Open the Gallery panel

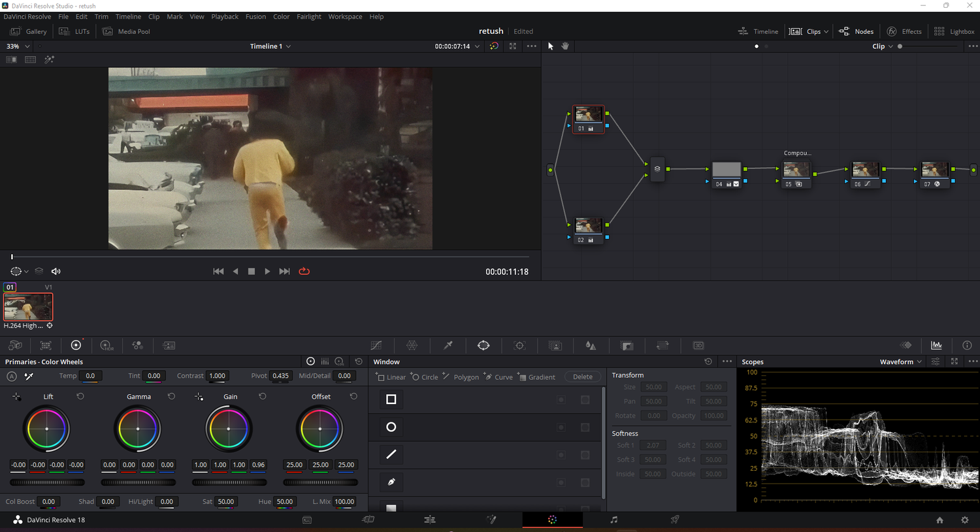[28, 31]
